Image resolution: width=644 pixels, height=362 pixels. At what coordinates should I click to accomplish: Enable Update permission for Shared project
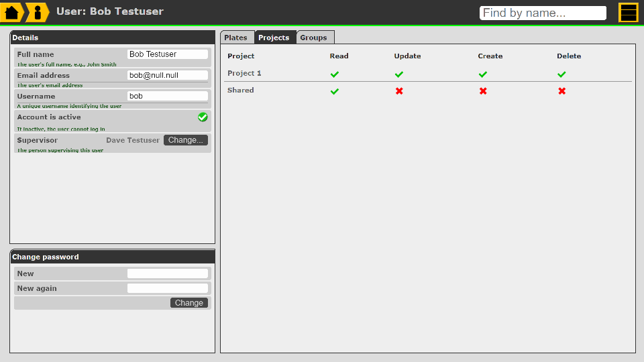(399, 91)
